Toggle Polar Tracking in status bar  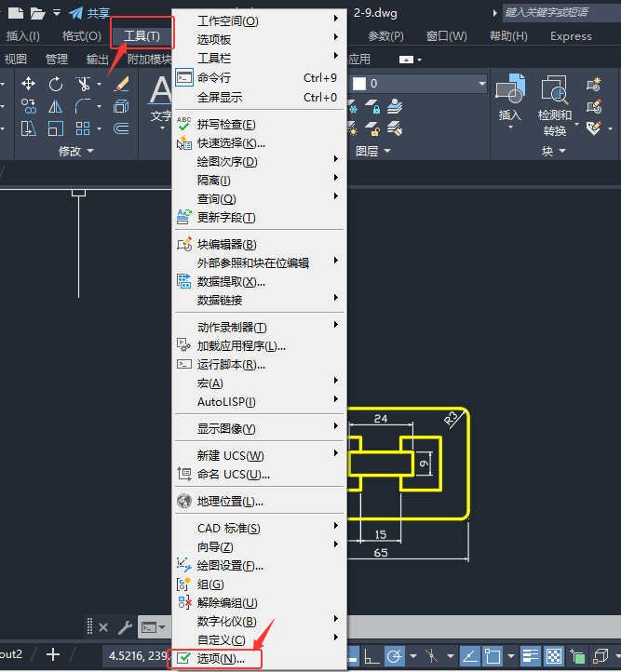[394, 655]
